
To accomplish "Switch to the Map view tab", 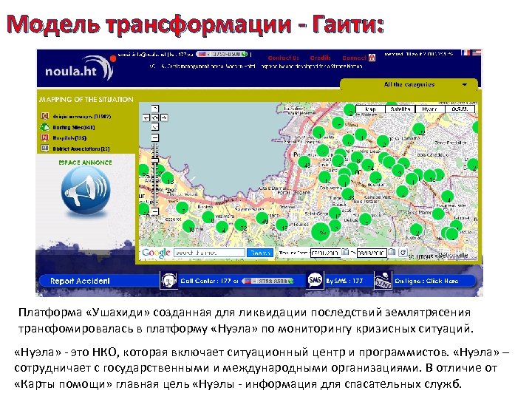I will [370, 109].
